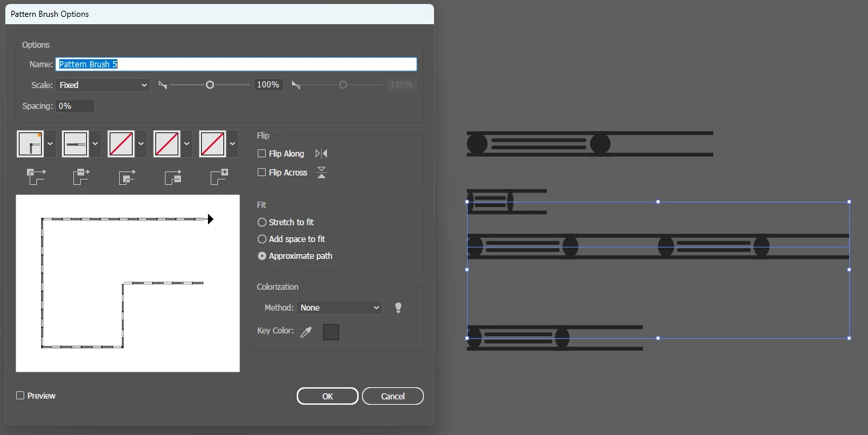The height and width of the screenshot is (435, 868).
Task: Open side tile dropdown arrow
Action: click(x=96, y=144)
